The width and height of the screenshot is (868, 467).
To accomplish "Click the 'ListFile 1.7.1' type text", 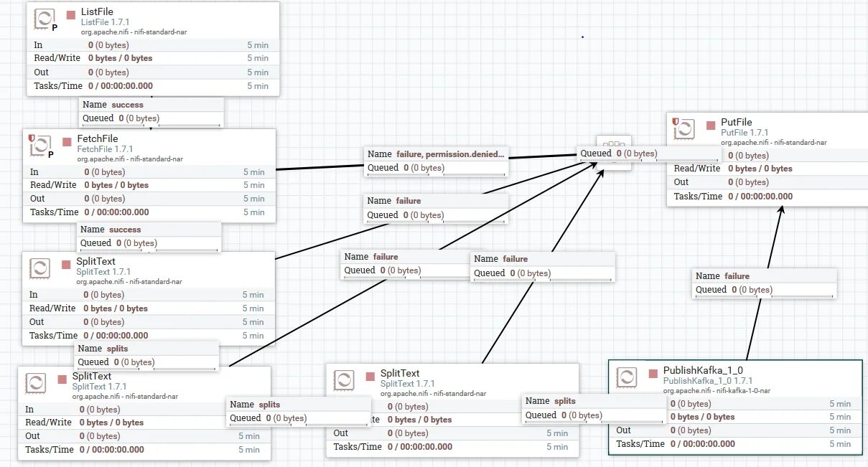I will 107,23.
